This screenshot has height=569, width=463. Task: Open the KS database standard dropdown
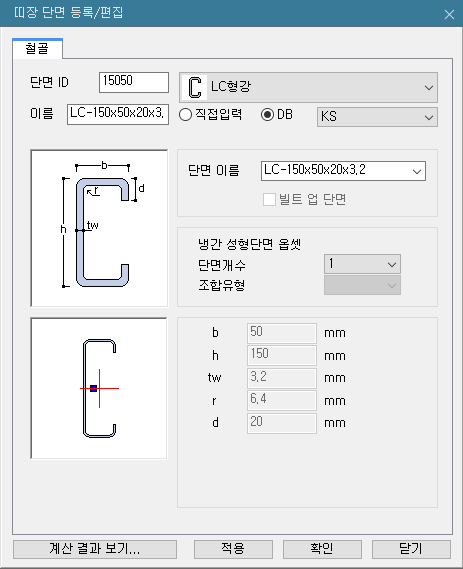377,117
